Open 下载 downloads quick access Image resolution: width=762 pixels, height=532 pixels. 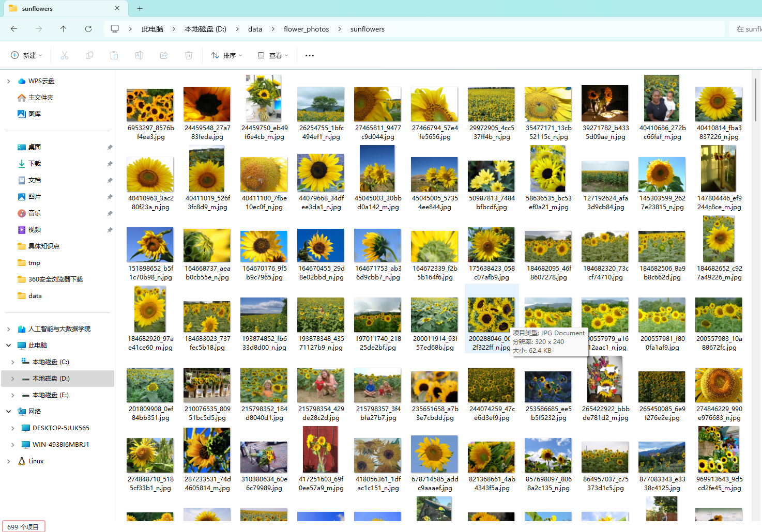(34, 164)
